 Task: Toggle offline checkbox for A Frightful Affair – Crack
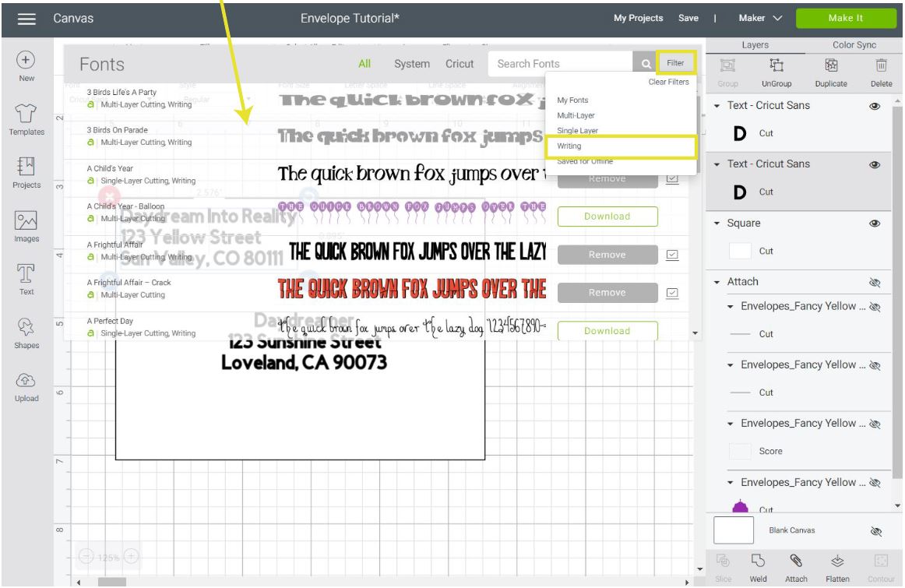(x=672, y=293)
